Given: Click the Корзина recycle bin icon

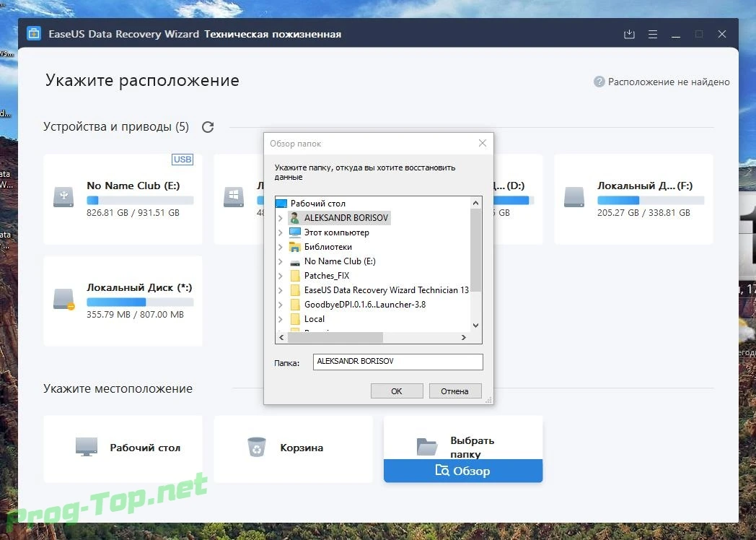Looking at the screenshot, I should (x=257, y=447).
